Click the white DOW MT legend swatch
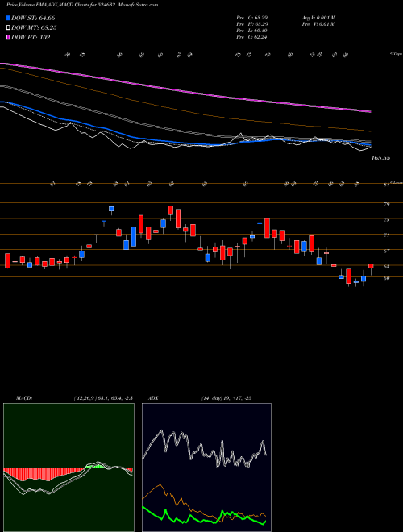The image size is (403, 532). (8, 28)
